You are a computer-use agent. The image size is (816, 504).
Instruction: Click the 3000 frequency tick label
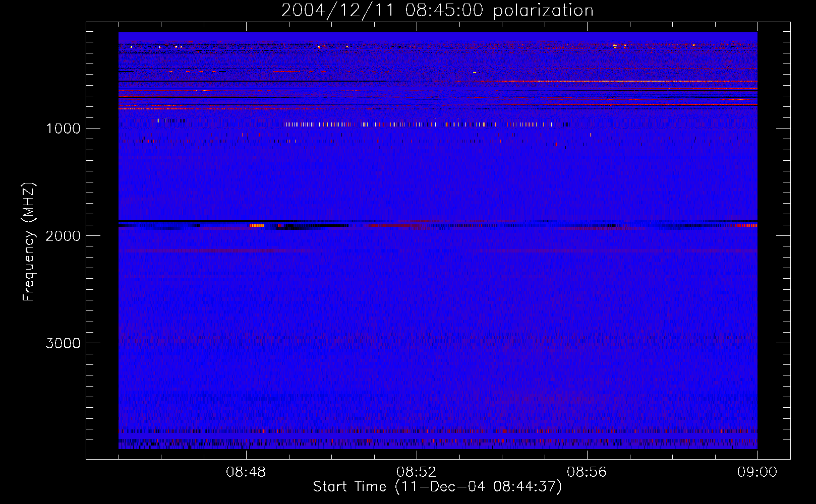coord(63,343)
